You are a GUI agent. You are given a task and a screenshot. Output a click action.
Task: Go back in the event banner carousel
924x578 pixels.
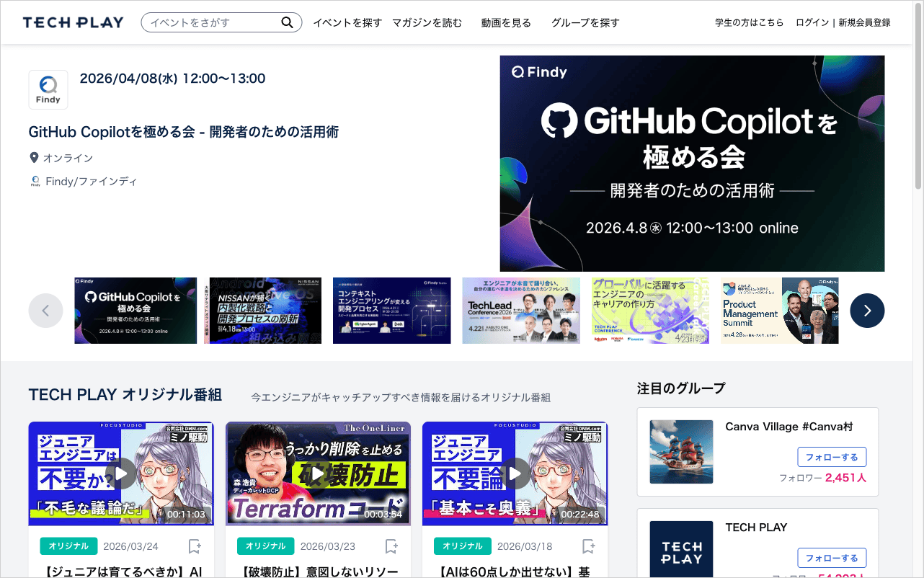pos(45,310)
